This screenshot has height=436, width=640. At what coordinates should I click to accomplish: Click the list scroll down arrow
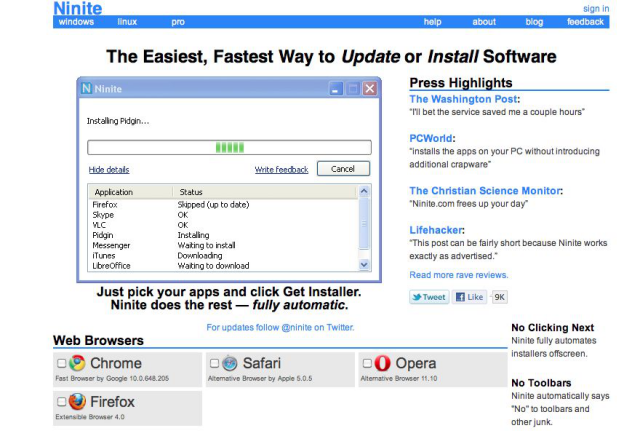(364, 265)
